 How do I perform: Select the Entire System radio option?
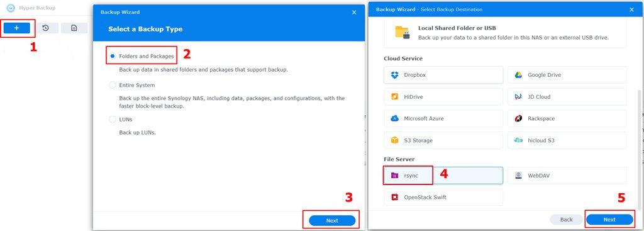click(x=113, y=85)
